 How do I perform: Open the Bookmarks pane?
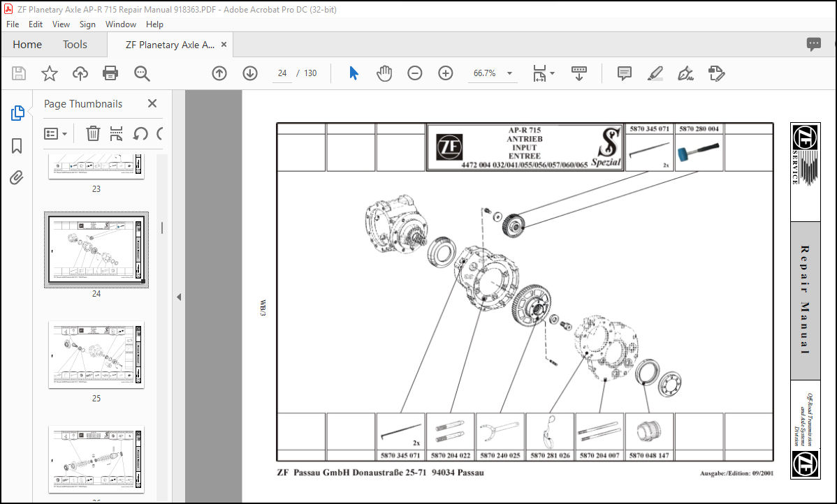(x=17, y=146)
